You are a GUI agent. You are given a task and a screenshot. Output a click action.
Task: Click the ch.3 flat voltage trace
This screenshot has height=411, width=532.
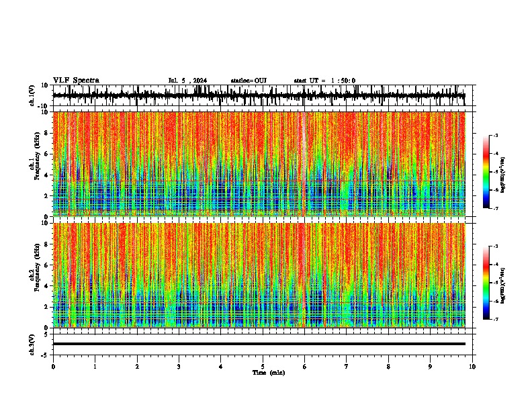259,344
